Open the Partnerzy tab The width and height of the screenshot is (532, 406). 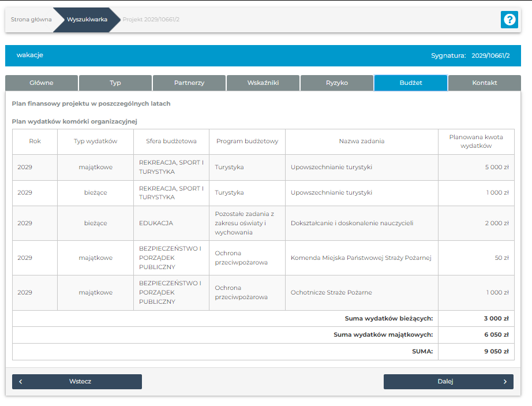pos(189,83)
